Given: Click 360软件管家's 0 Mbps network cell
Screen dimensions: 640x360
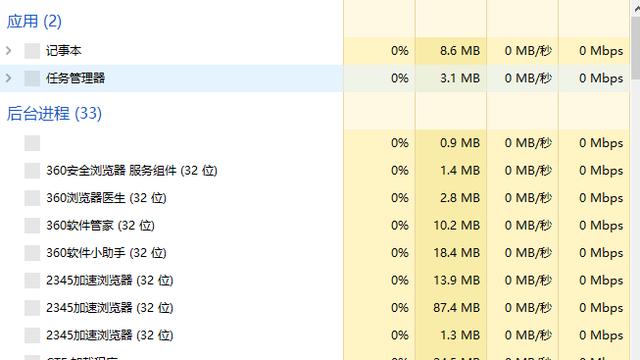Looking at the screenshot, I should pyautogui.click(x=594, y=225).
